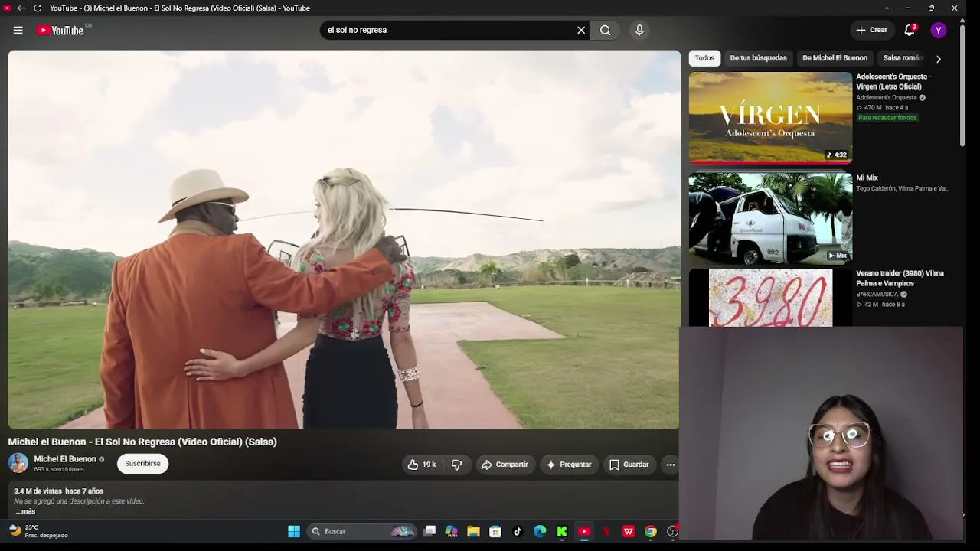Click the 3.4 M de vistas text
This screenshot has width=980, height=551.
(x=38, y=491)
